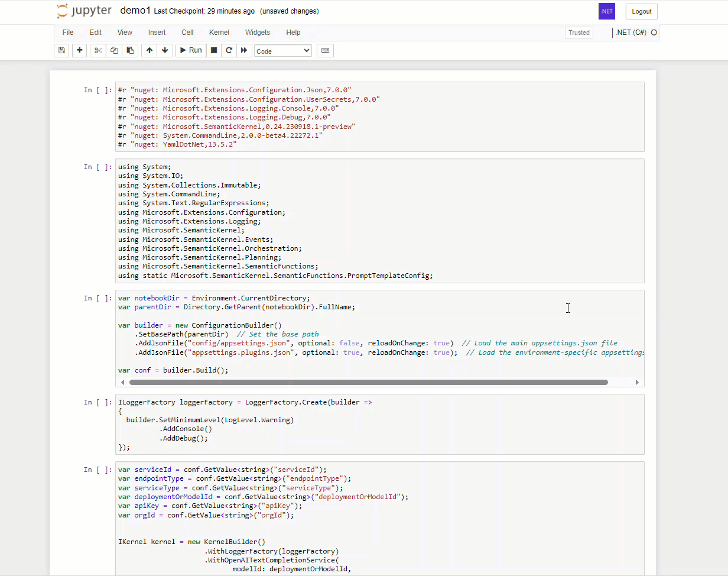
Task: Click the 'using System.Text.RegularExpressions;' line
Action: [x=193, y=203]
